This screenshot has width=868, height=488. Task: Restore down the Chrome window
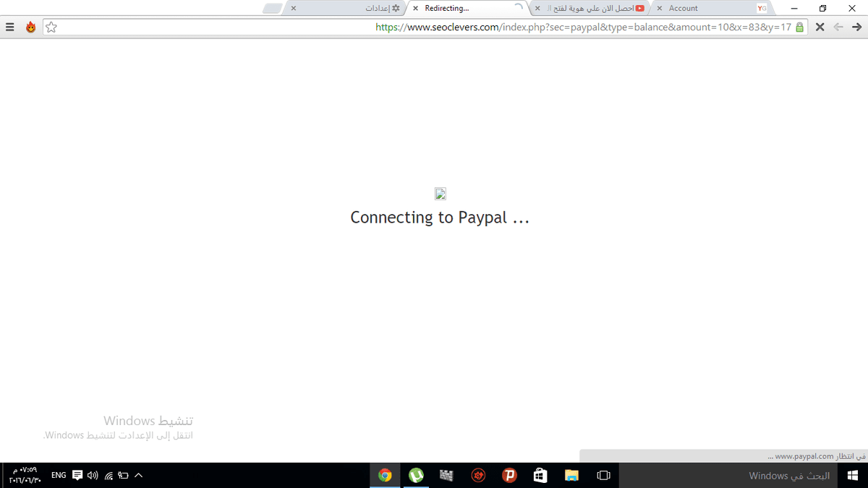pos(823,9)
